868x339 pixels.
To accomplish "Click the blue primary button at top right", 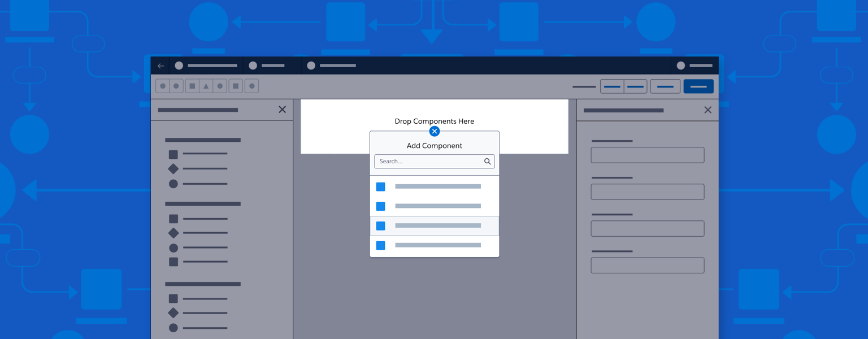I will pyautogui.click(x=698, y=86).
